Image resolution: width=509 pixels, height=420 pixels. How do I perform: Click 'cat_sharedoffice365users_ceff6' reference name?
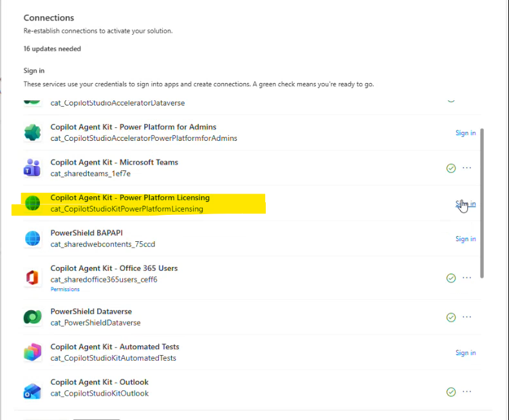pyautogui.click(x=104, y=279)
